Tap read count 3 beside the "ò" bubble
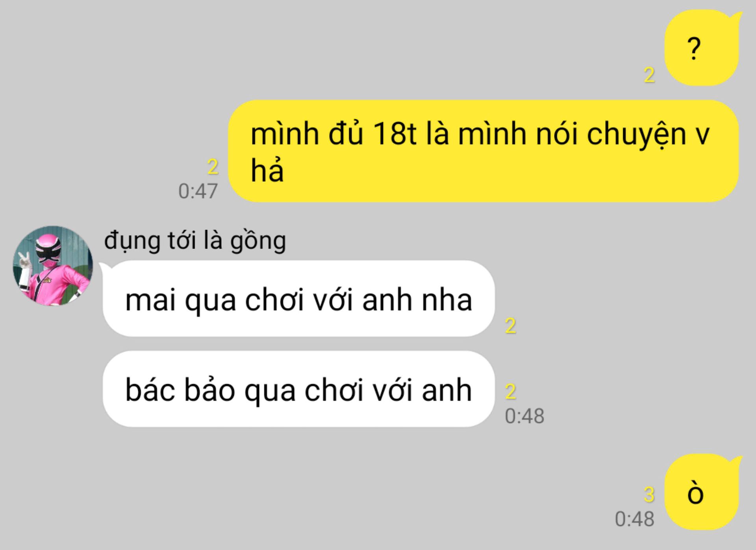Screen dimensions: 756x550 pyautogui.click(x=649, y=495)
